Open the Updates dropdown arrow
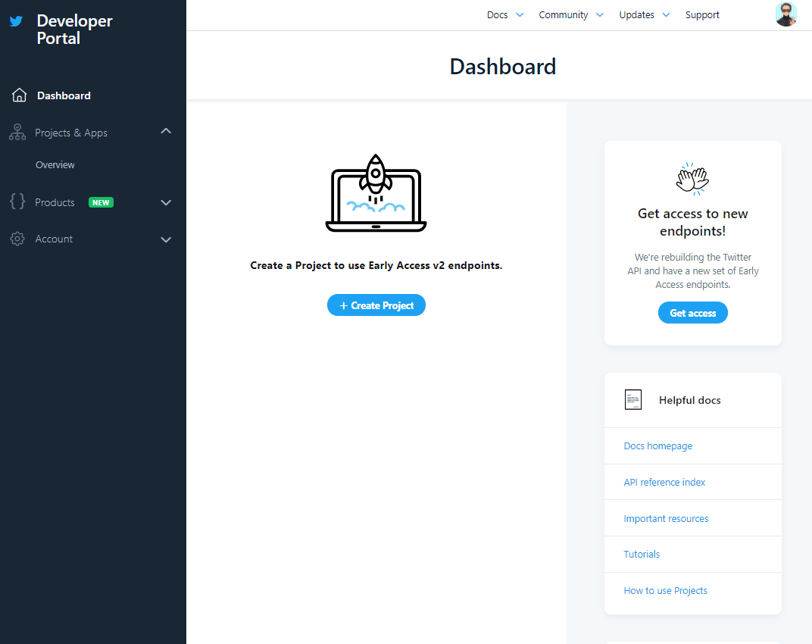The height and width of the screenshot is (644, 812). [x=666, y=15]
